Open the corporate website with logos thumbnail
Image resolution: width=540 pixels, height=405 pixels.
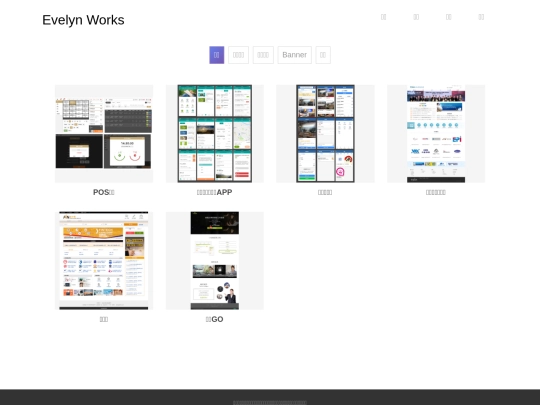click(x=436, y=134)
